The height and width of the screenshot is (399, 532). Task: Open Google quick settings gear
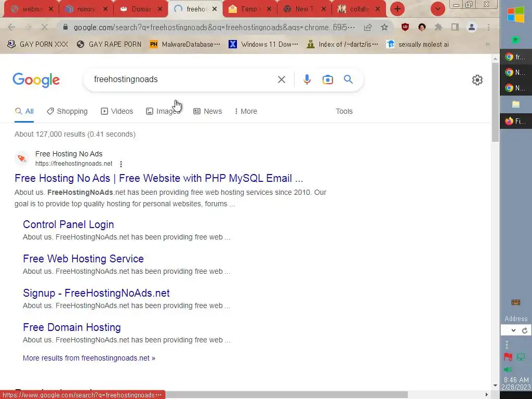click(x=477, y=80)
